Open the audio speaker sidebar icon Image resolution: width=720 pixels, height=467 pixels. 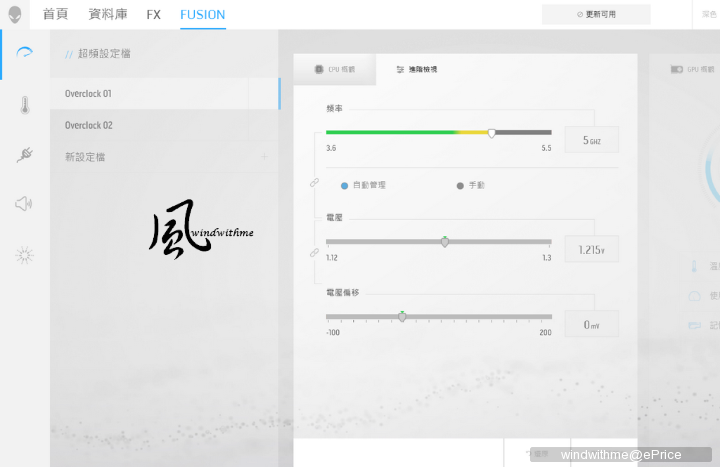[24, 203]
